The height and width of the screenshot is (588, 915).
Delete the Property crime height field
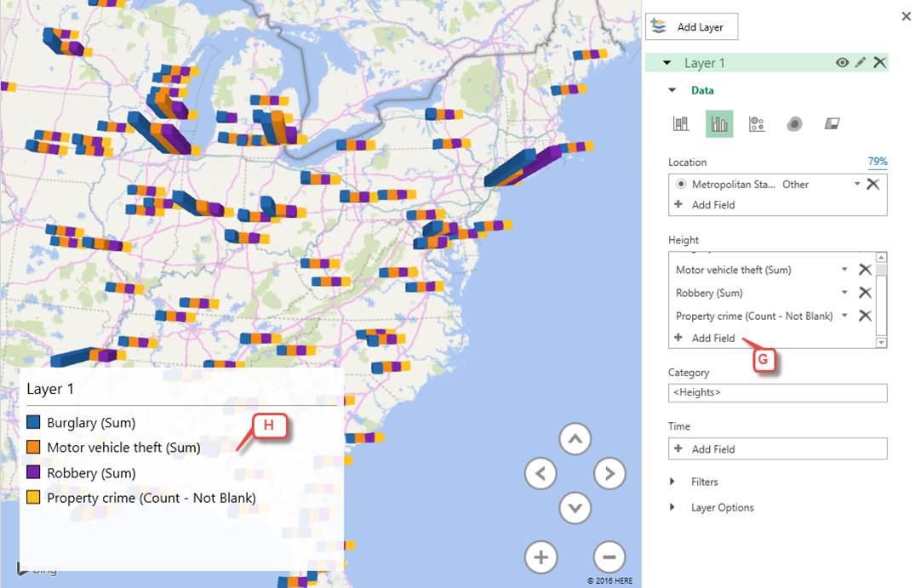pos(865,316)
